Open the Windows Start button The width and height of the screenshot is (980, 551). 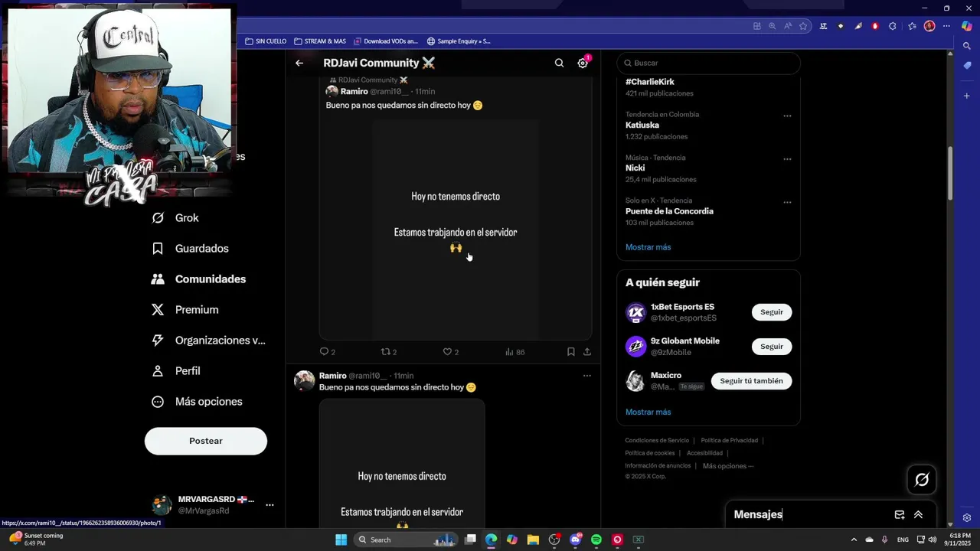point(341,540)
